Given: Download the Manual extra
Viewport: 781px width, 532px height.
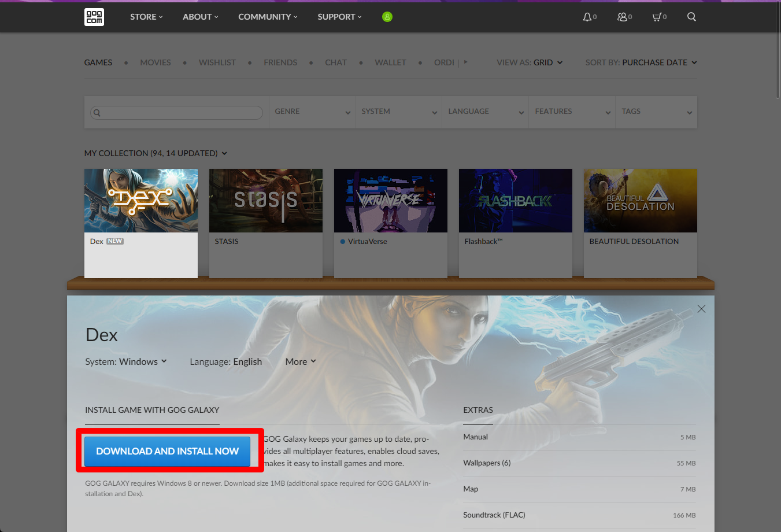Looking at the screenshot, I should pos(579,437).
